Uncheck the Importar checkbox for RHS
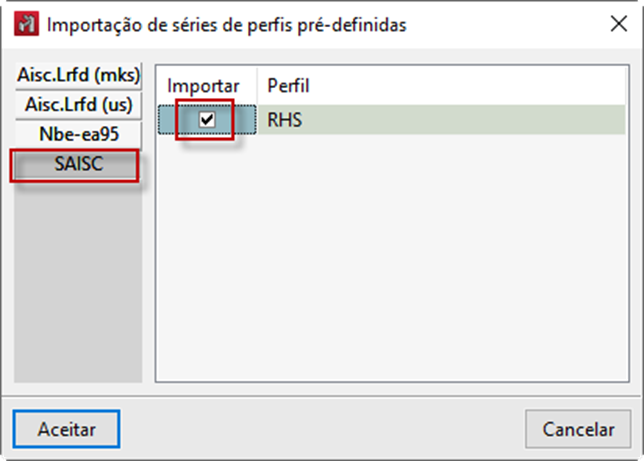This screenshot has width=644, height=461. [207, 120]
